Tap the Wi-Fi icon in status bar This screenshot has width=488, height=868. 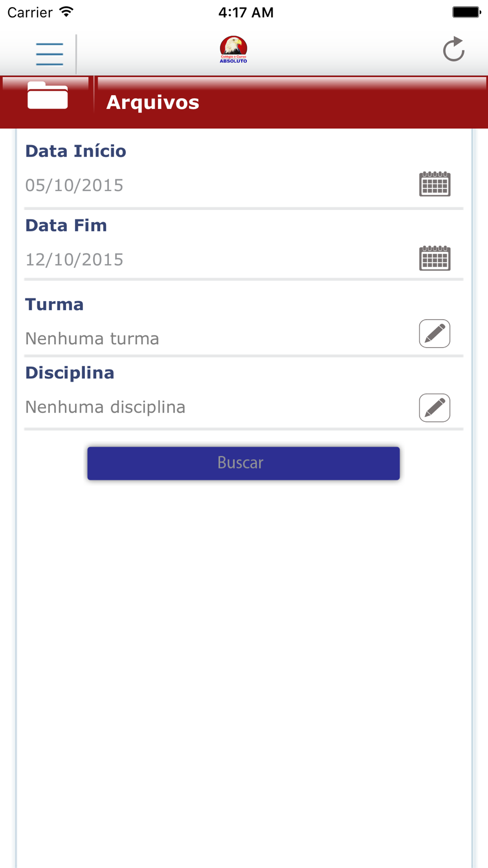[66, 12]
